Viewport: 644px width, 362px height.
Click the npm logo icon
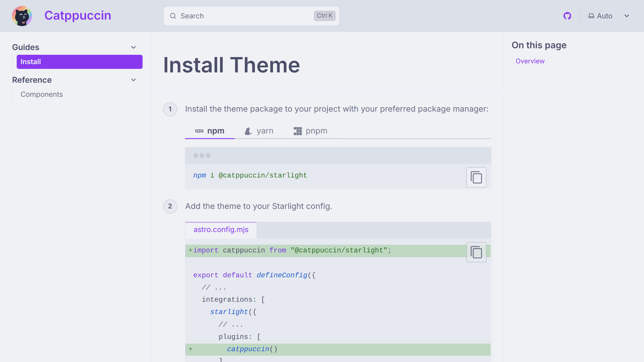pos(199,131)
